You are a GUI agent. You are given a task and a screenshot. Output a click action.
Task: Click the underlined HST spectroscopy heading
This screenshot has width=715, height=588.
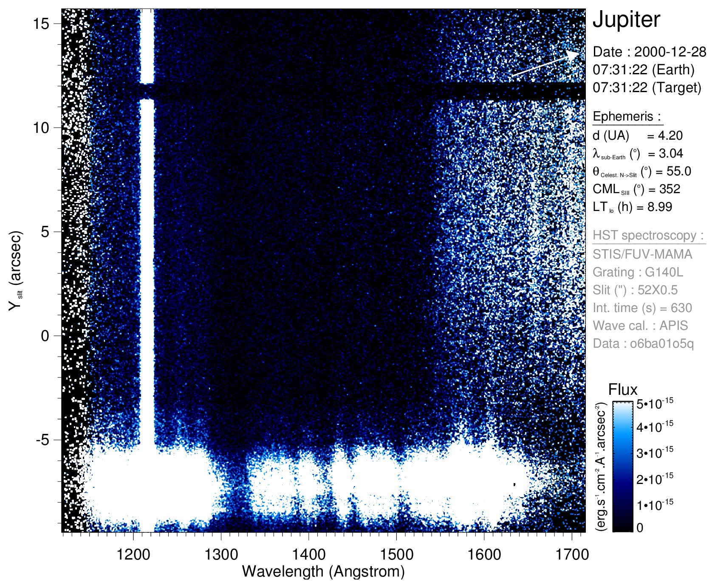648,235
